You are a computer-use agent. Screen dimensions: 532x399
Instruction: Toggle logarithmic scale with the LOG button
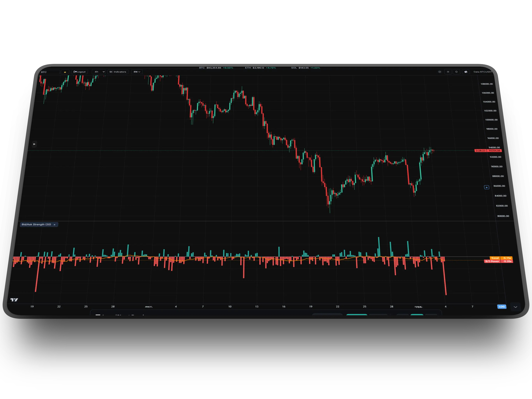502,307
